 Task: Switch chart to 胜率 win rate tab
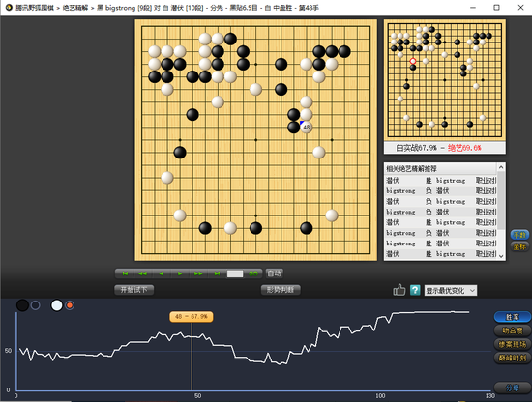(x=513, y=317)
